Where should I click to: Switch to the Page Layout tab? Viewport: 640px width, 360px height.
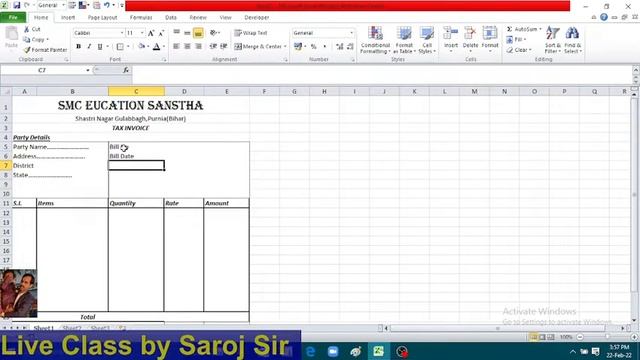(102, 18)
